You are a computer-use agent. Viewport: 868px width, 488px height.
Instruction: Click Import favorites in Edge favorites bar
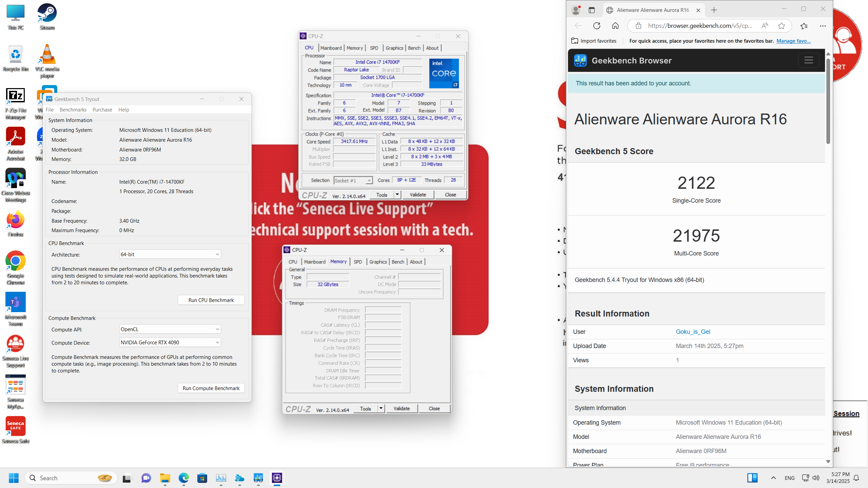(594, 41)
